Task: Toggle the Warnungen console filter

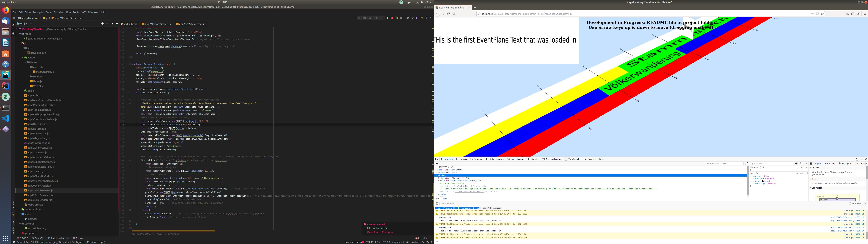Action: 448,208
